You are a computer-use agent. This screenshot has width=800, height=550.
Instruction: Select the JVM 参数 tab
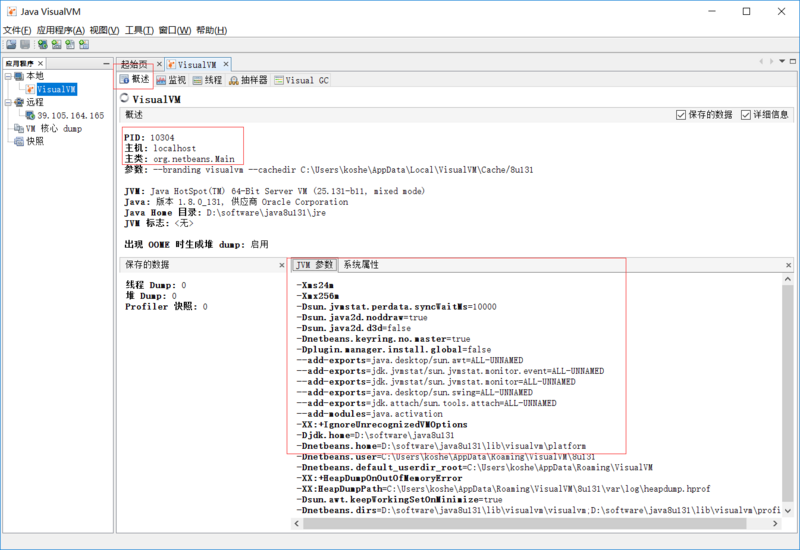point(314,265)
